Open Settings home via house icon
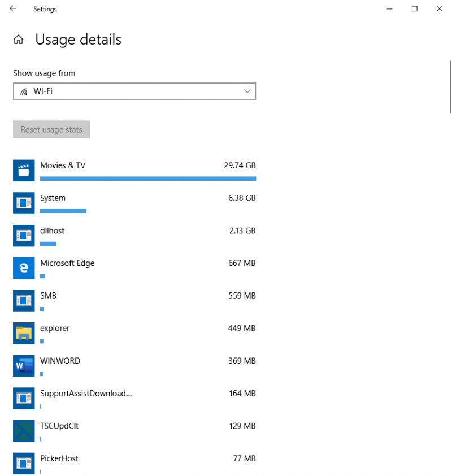This screenshot has height=476, width=452. [18, 40]
